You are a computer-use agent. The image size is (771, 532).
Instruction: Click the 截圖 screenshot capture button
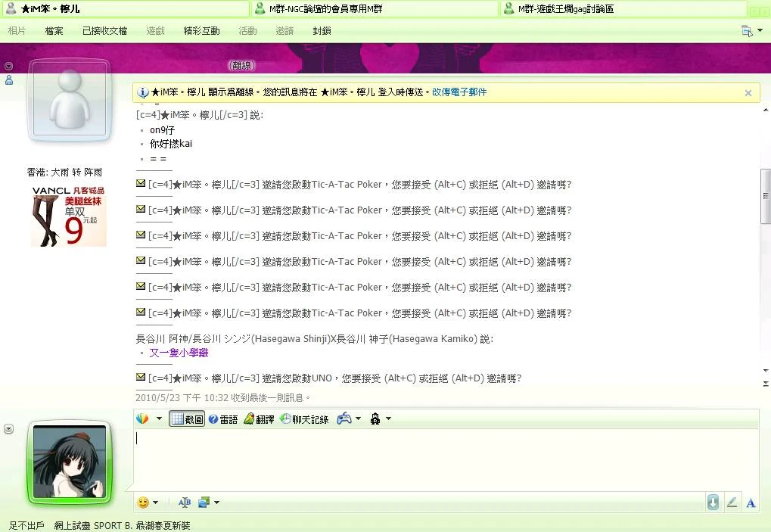[187, 419]
